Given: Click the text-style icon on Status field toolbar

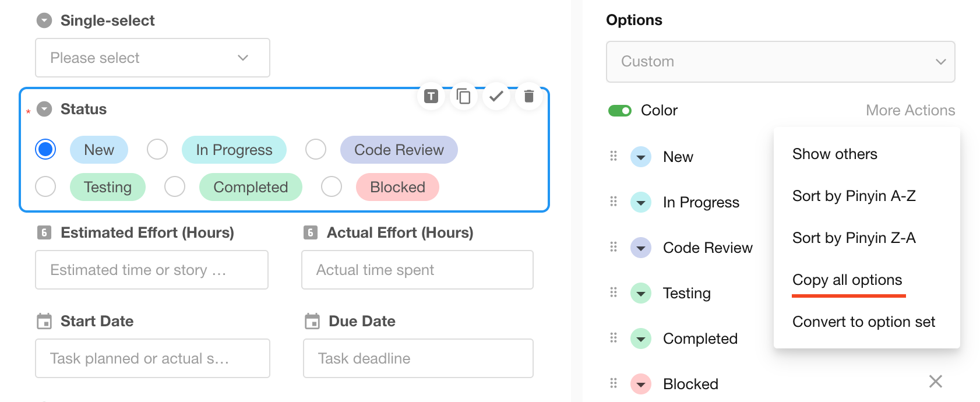Looking at the screenshot, I should point(431,96).
